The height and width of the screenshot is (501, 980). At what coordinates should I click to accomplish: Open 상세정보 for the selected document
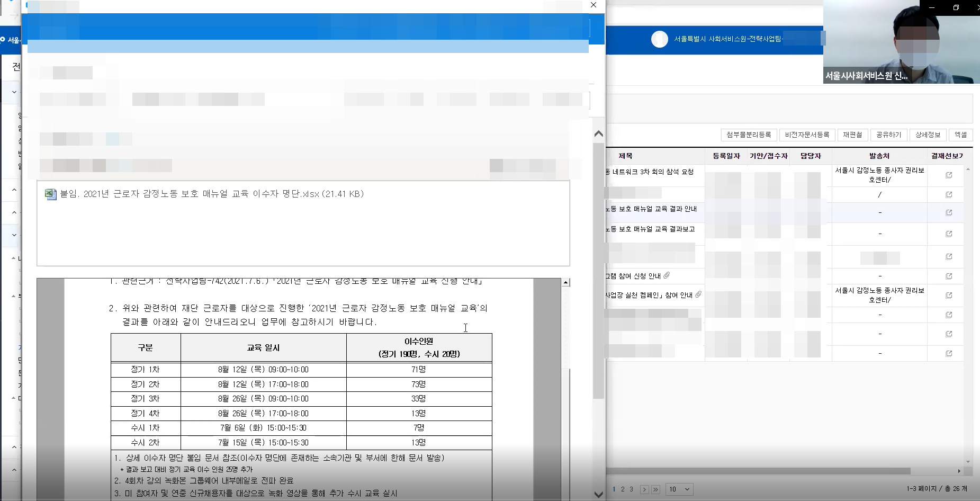pos(928,135)
